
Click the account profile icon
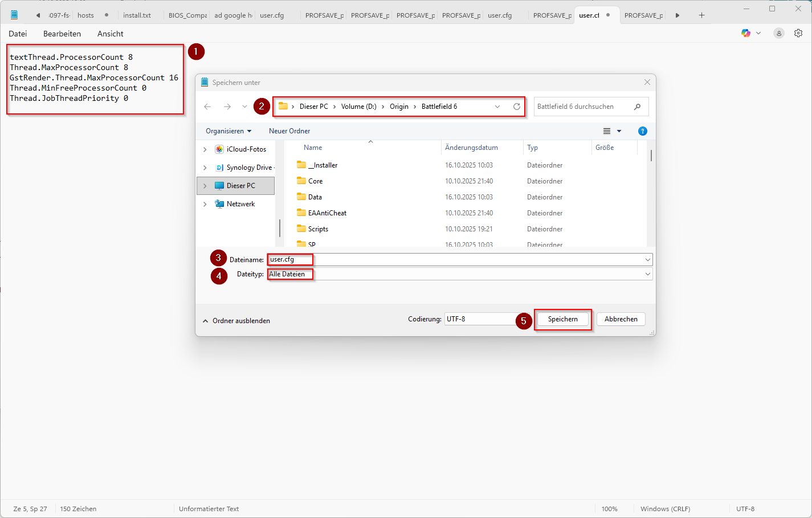pyautogui.click(x=778, y=33)
